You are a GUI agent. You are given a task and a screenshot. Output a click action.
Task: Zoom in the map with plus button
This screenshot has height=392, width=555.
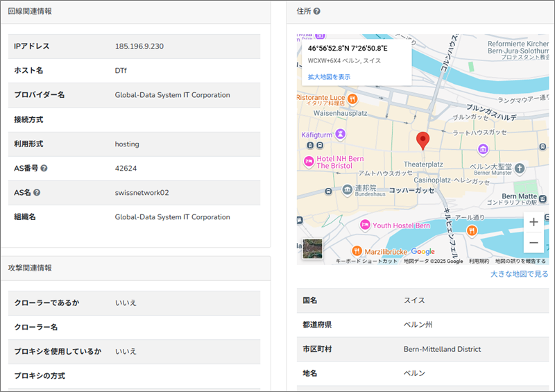coord(533,222)
